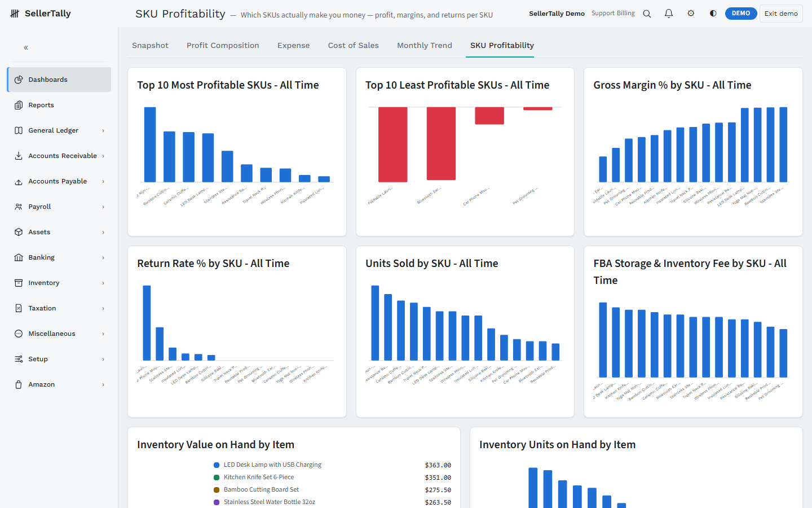Click the blue DEMO badge
The image size is (812, 508).
(741, 14)
